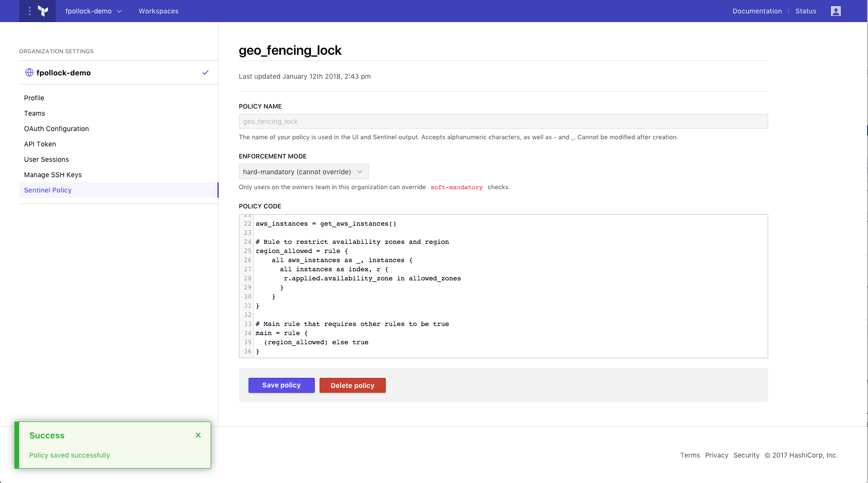
Task: Open API Token settings
Action: click(x=40, y=144)
